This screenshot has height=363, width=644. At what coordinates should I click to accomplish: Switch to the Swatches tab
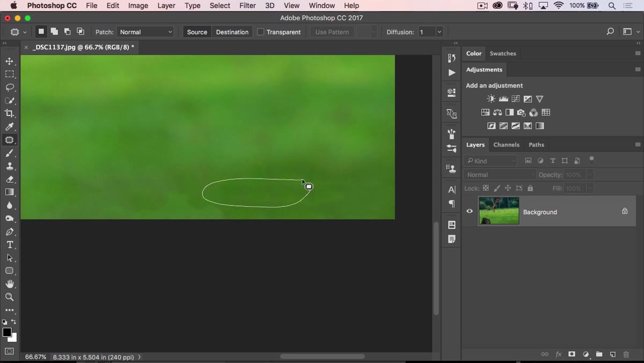tap(503, 53)
